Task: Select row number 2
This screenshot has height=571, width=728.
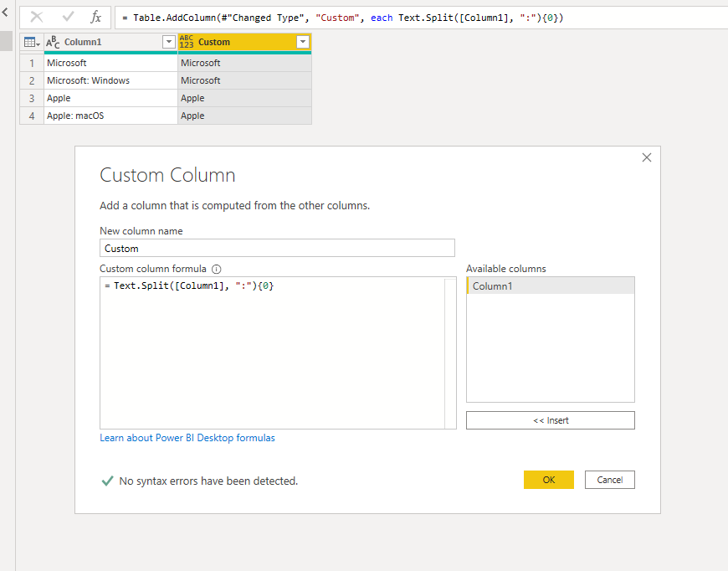Action: (32, 80)
